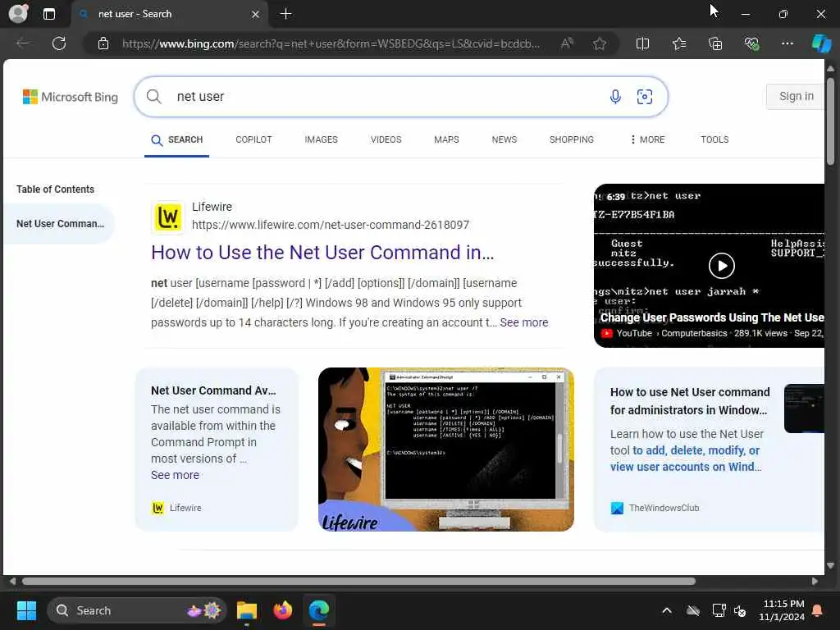Select the SEARCH tab
Viewport: 840px width, 630px height.
tap(177, 139)
